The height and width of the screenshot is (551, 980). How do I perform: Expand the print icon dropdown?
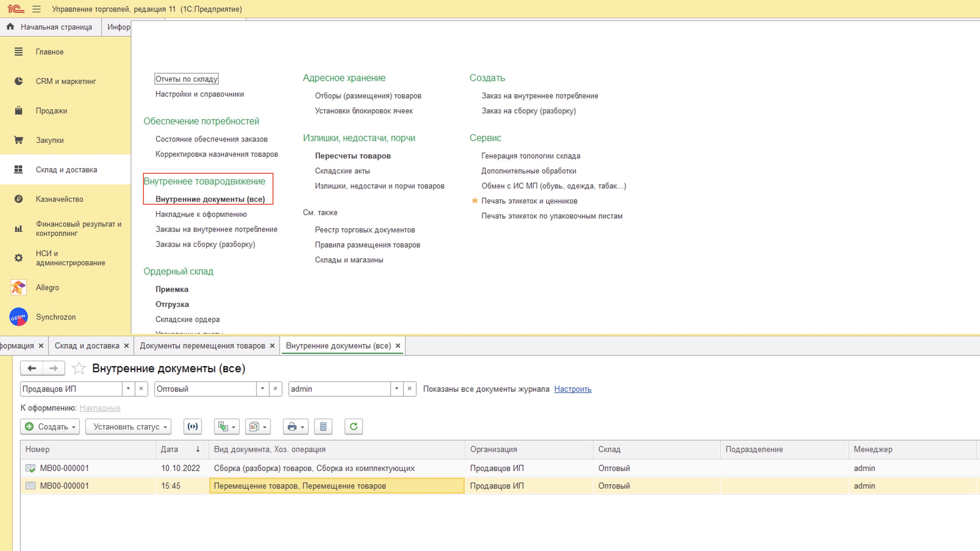click(x=296, y=427)
